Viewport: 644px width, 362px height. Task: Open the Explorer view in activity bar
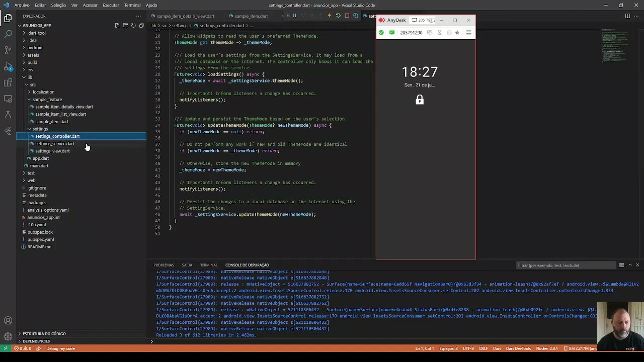(x=8, y=18)
